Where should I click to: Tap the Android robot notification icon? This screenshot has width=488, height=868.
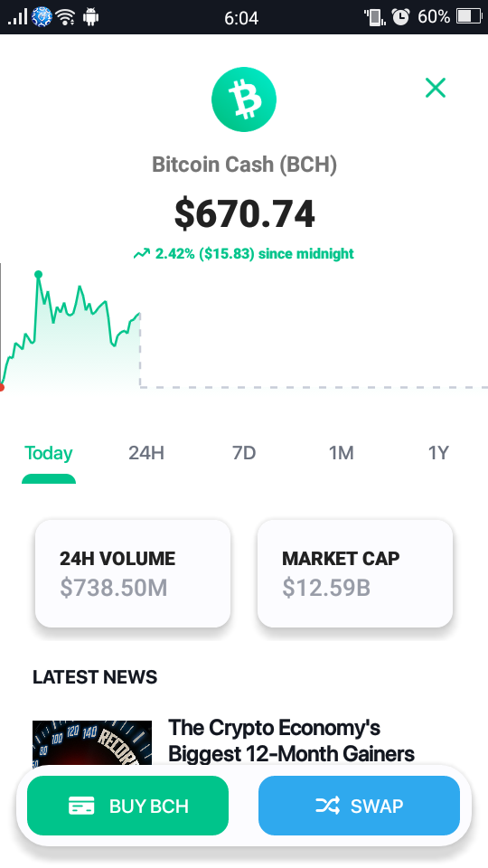point(90,17)
